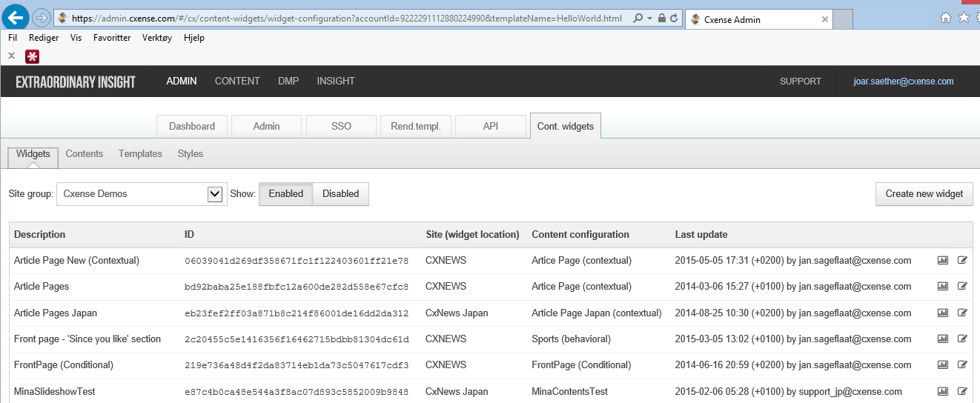Click the Site (widget location) column header
Viewport: 980px width, 403px height.
coord(472,235)
